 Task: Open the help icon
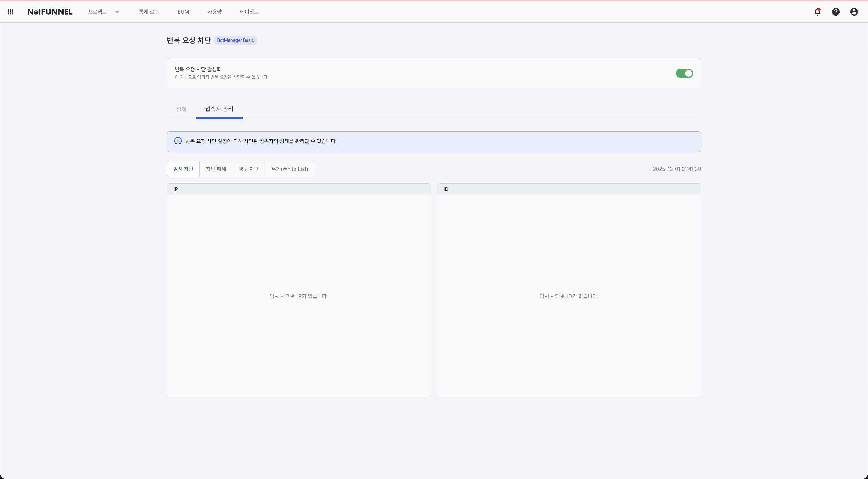pos(836,11)
